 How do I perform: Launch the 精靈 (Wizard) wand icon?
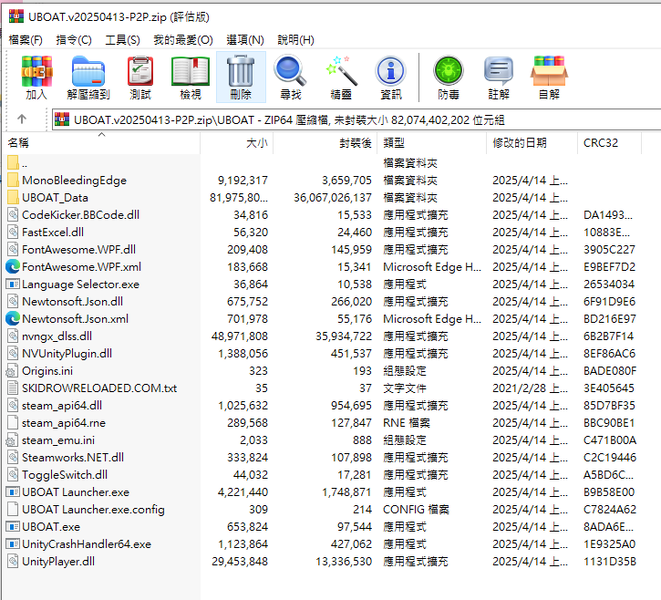pos(341,77)
